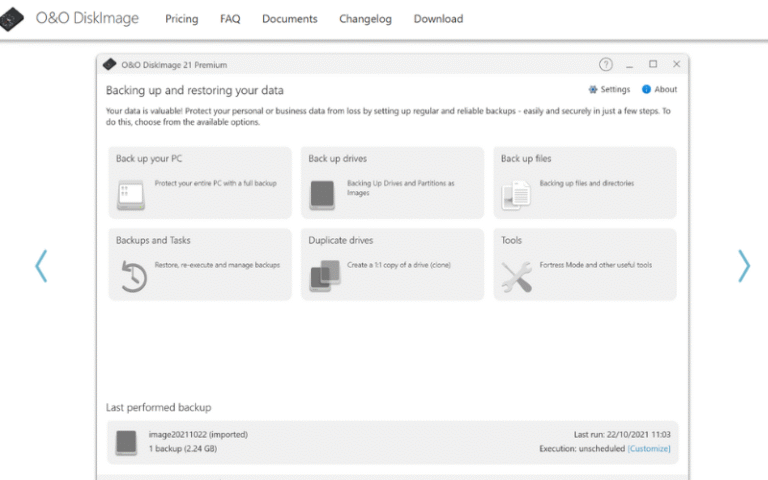Open the Documents menu item
This screenshot has height=480, width=768.
coord(289,19)
